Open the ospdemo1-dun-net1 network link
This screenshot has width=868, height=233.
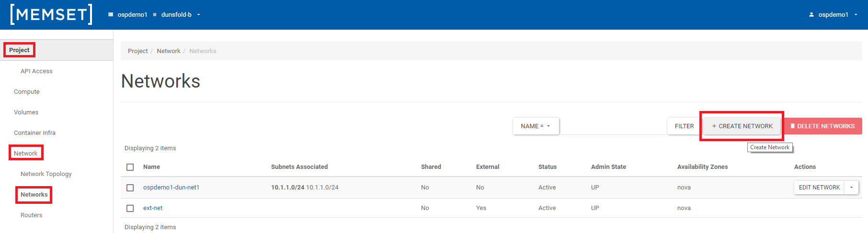click(171, 188)
